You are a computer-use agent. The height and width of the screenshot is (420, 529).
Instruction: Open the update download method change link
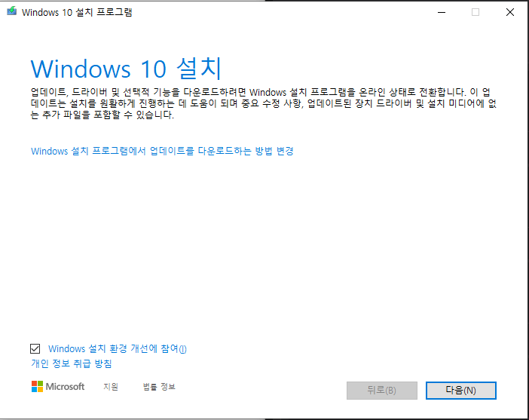point(162,151)
